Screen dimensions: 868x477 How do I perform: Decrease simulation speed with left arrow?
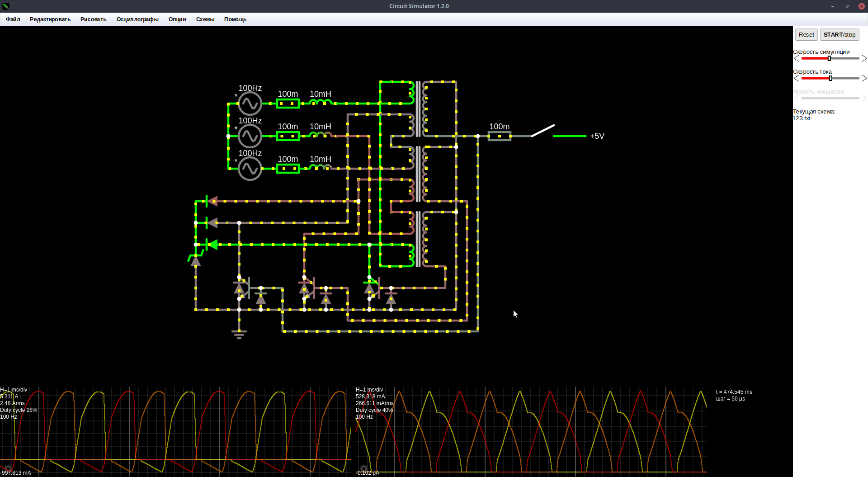[797, 58]
